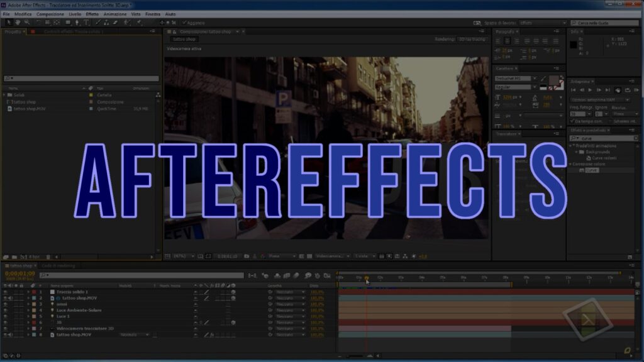Select the Type text tool
Image resolution: width=644 pixels, height=362 pixels.
(86, 23)
